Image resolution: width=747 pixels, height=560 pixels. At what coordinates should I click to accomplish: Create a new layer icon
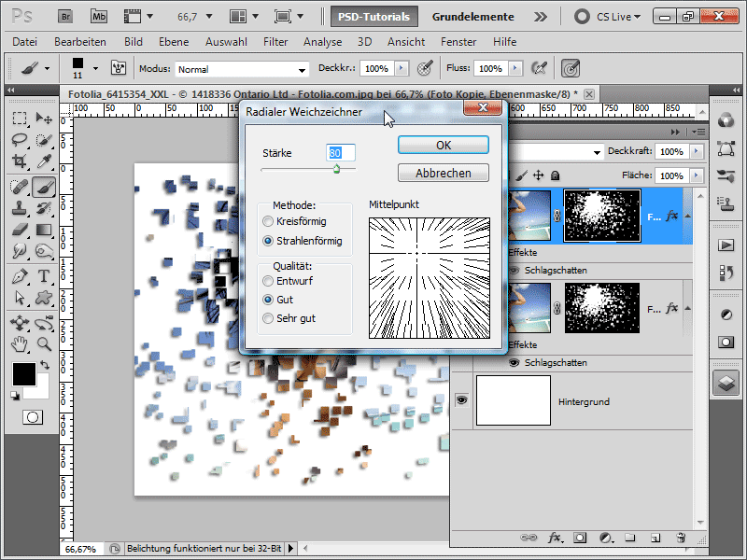click(655, 538)
